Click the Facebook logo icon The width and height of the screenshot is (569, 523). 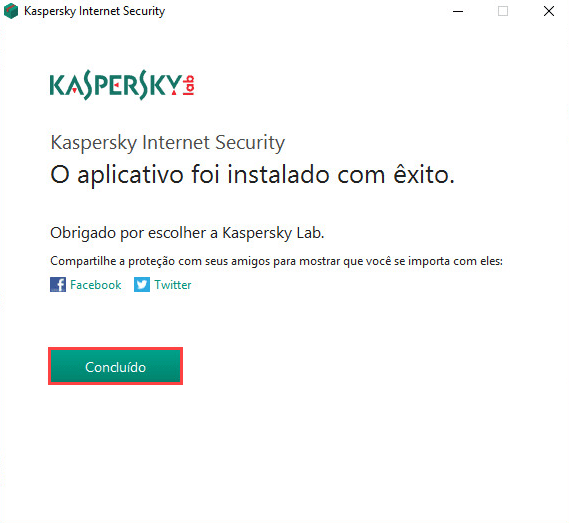(58, 285)
